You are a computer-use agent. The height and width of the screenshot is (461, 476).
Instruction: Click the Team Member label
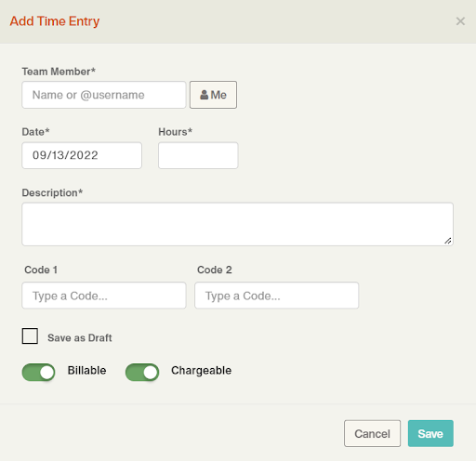(x=59, y=72)
